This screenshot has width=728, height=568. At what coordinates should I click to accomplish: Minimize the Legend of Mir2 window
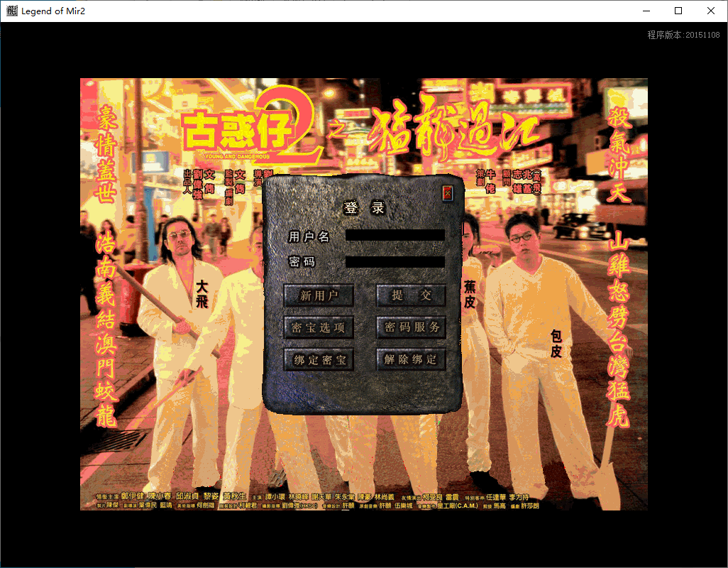click(x=646, y=11)
